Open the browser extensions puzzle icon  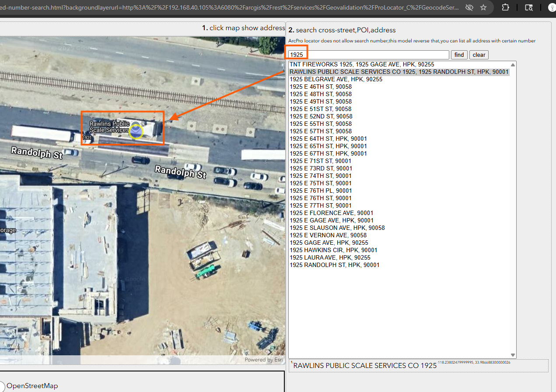tap(505, 7)
